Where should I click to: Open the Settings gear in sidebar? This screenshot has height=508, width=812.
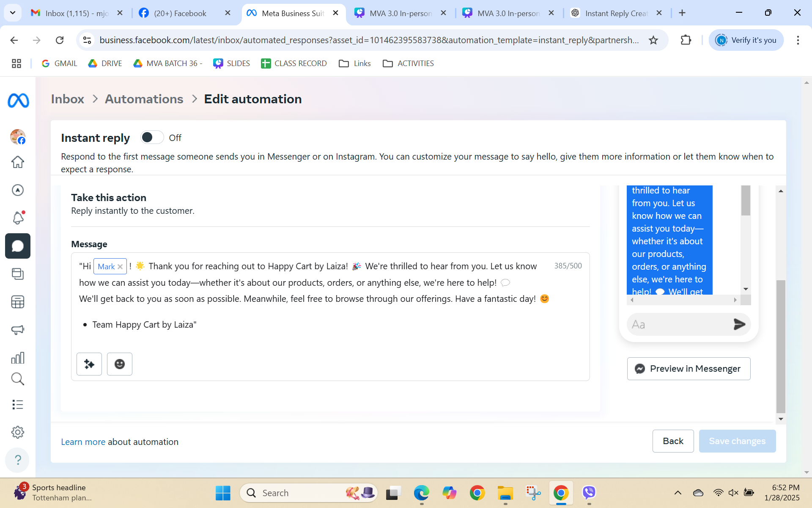[x=18, y=432]
